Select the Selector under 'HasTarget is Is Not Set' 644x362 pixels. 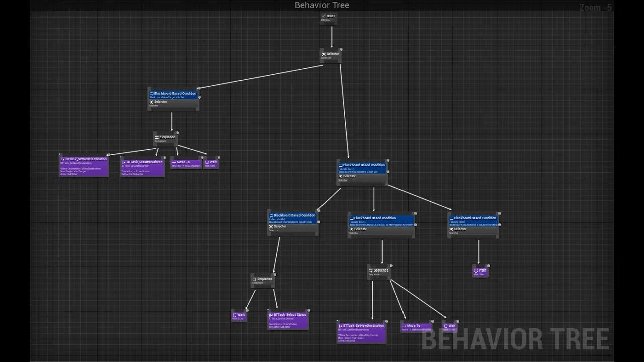pyautogui.click(x=362, y=178)
